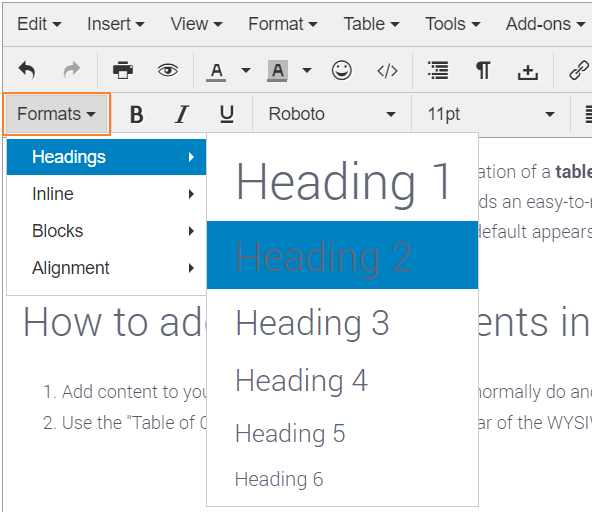Open the Formats dropdown button
The width and height of the screenshot is (592, 512).
pyautogui.click(x=57, y=114)
